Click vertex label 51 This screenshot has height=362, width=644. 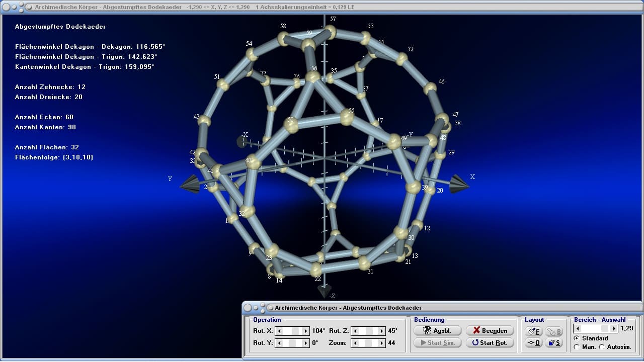(x=217, y=77)
